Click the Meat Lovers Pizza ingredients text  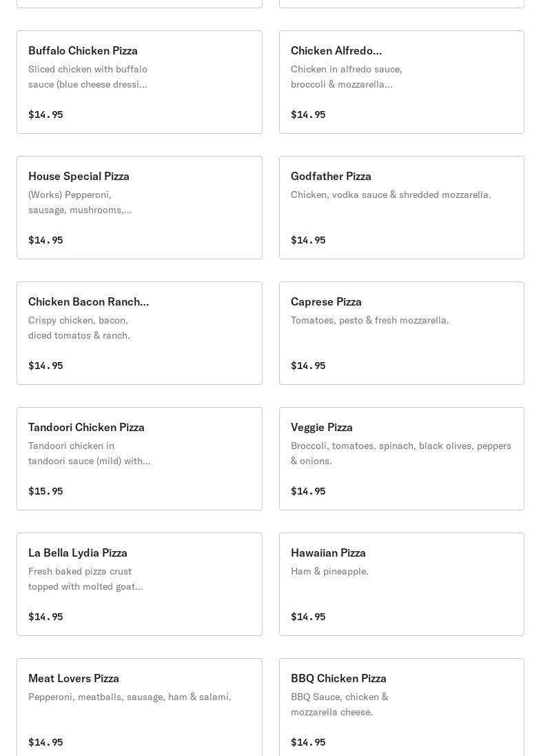[x=130, y=697]
